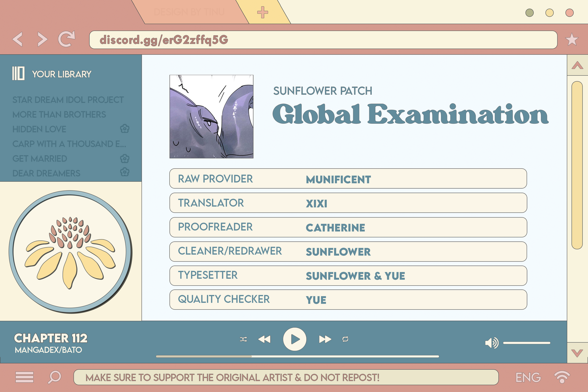
Task: Toggle repeat loop icon
Action: pyautogui.click(x=345, y=339)
